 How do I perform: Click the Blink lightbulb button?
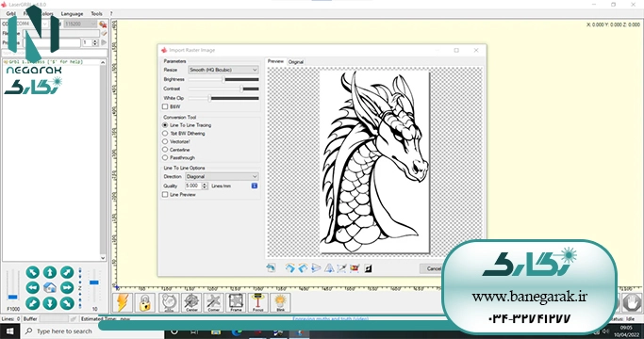pos(281,303)
